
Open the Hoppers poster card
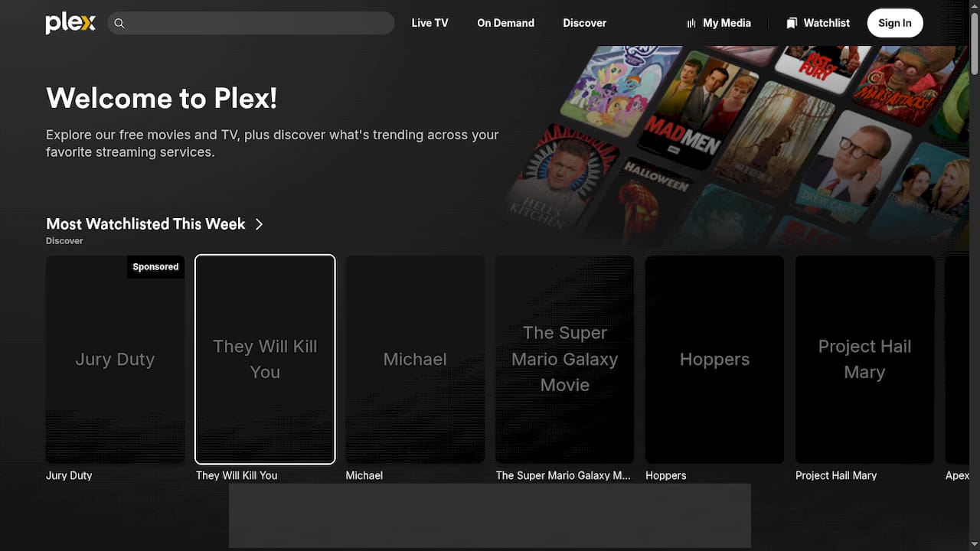pyautogui.click(x=714, y=360)
